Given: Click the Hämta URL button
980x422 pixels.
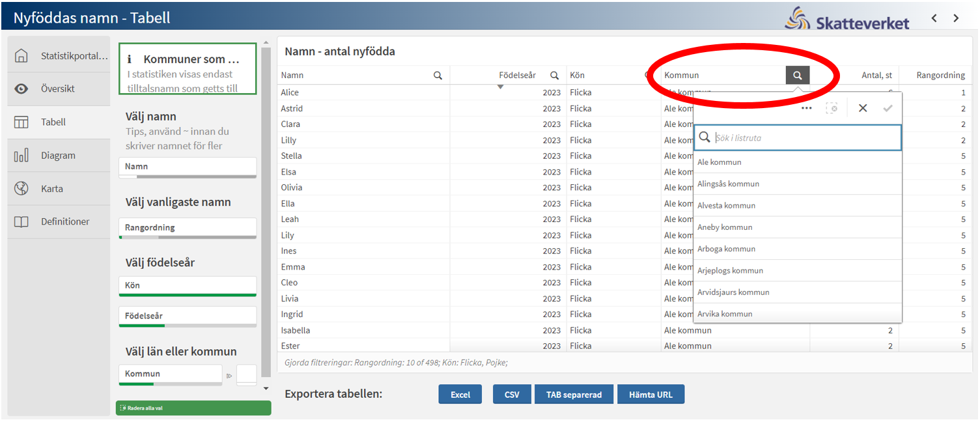Looking at the screenshot, I should [651, 395].
